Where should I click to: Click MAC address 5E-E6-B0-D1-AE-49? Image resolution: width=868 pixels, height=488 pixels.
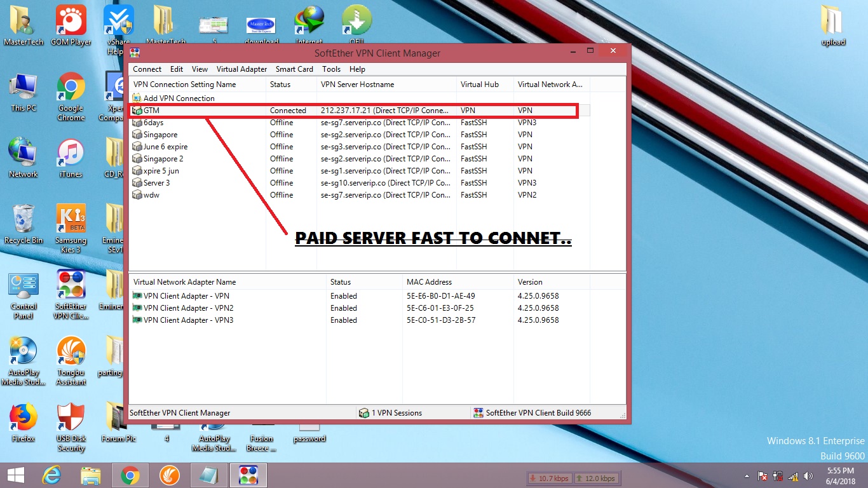(440, 296)
